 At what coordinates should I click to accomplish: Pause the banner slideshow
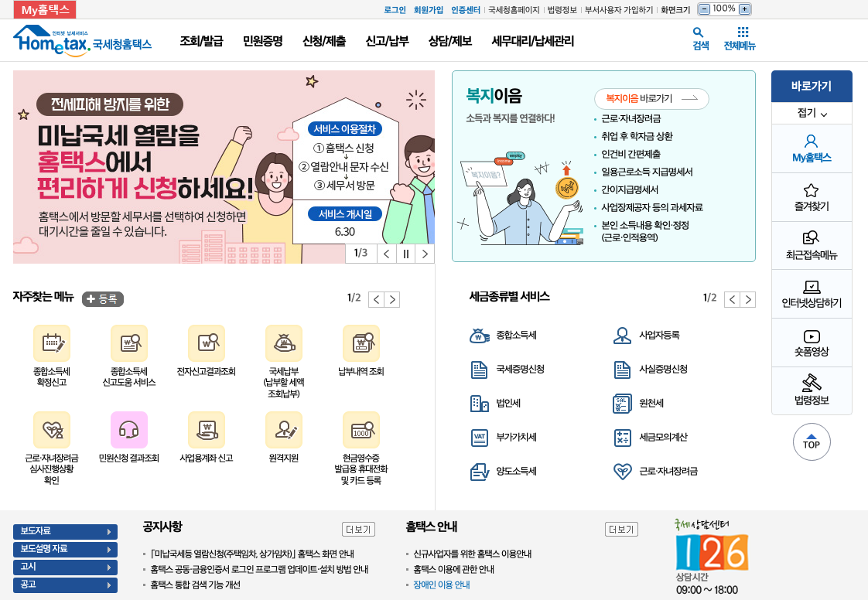coord(406,254)
